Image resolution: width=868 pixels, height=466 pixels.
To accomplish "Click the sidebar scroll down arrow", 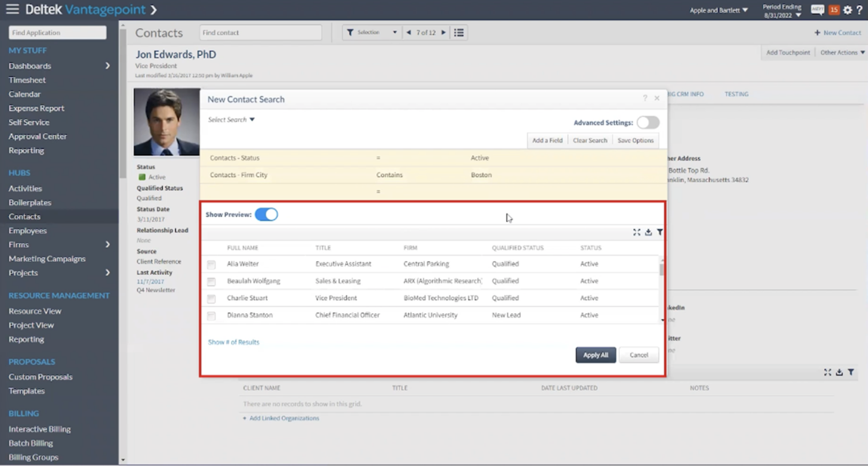I will tap(123, 460).
